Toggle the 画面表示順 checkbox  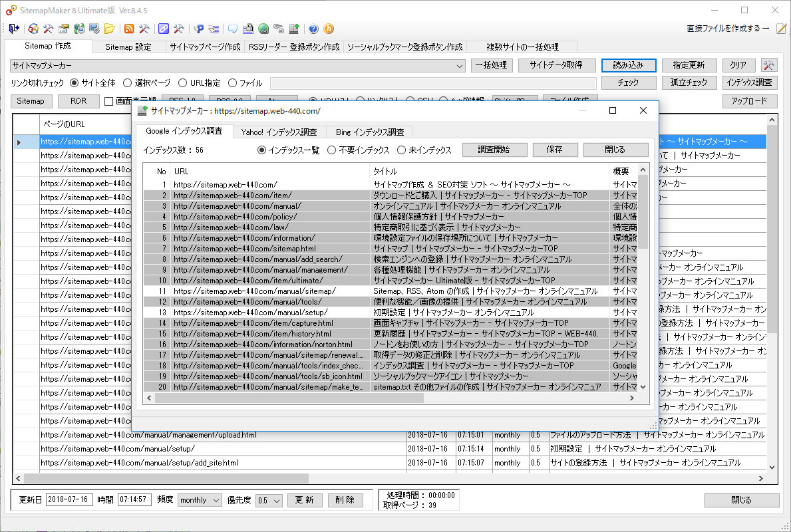108,101
